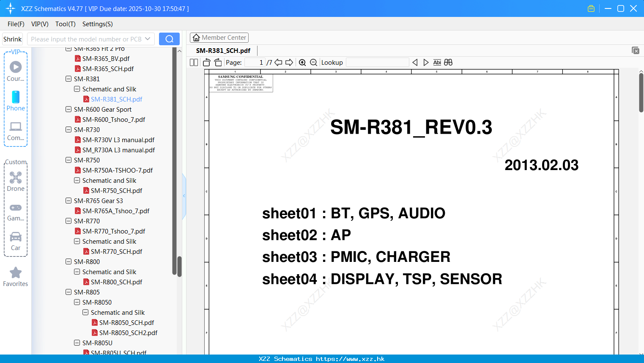Open the Car category
Viewport: 644px width, 363px height.
click(16, 241)
